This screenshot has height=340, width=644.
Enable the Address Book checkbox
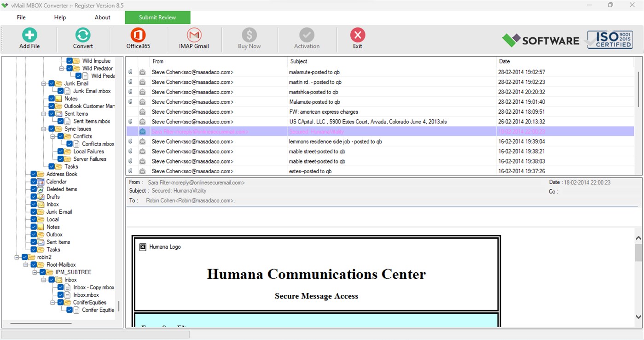(34, 174)
